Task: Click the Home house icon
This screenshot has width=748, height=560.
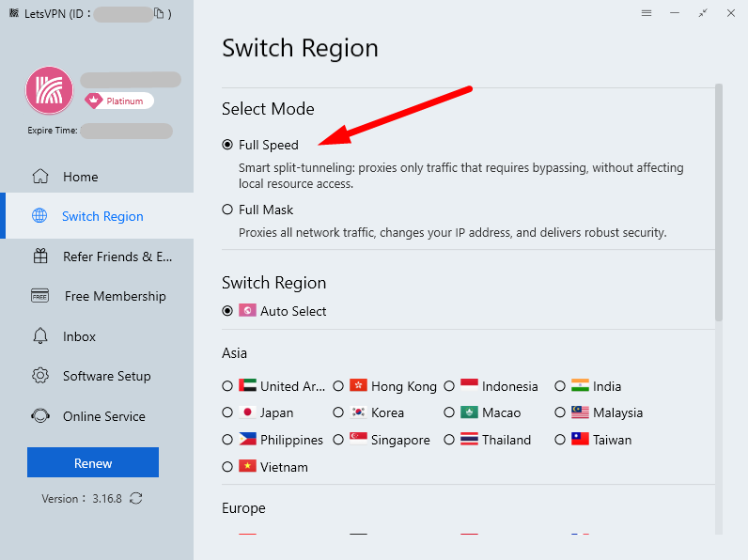Action: coord(40,176)
